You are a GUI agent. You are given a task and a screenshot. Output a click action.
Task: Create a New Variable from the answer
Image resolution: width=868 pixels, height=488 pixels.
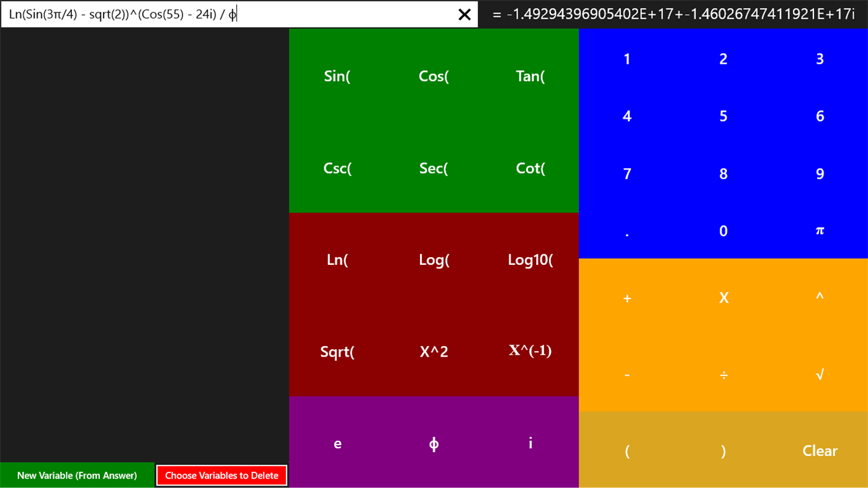[x=77, y=475]
